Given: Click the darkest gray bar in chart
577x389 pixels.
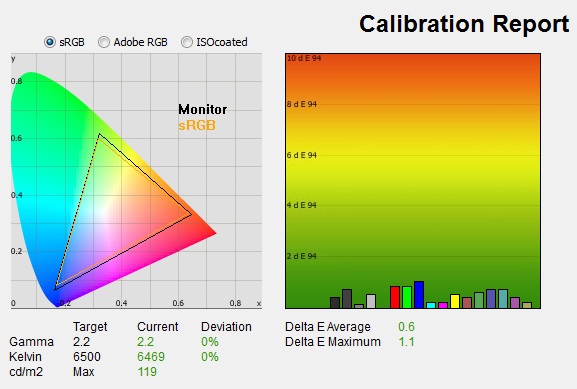Looking at the screenshot, I should tap(335, 303).
